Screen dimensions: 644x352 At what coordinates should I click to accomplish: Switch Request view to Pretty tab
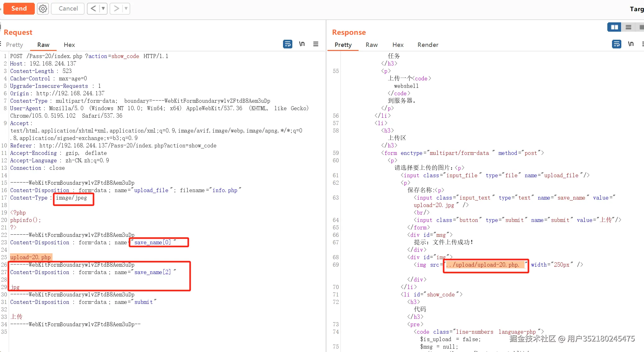[15, 45]
